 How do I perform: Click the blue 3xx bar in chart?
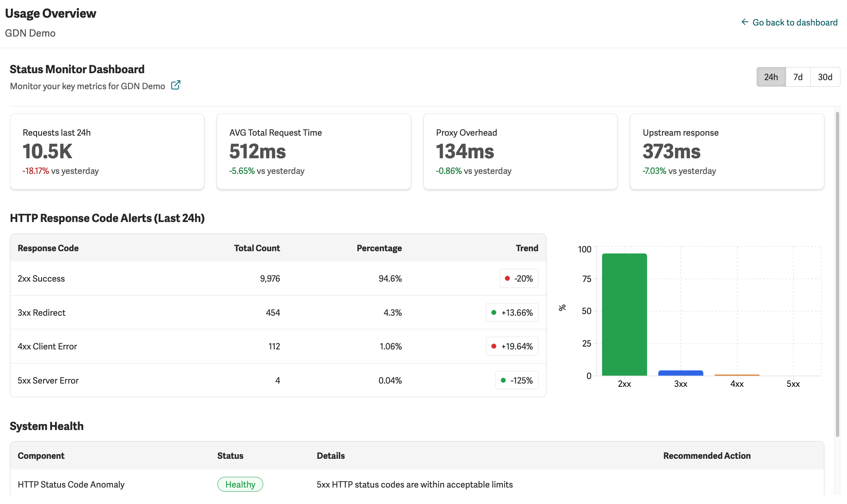pos(680,373)
